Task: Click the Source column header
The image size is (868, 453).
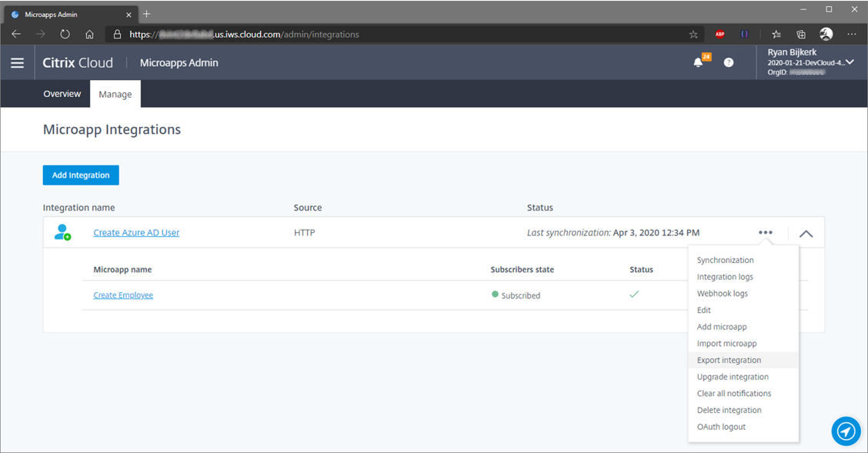Action: coord(308,208)
